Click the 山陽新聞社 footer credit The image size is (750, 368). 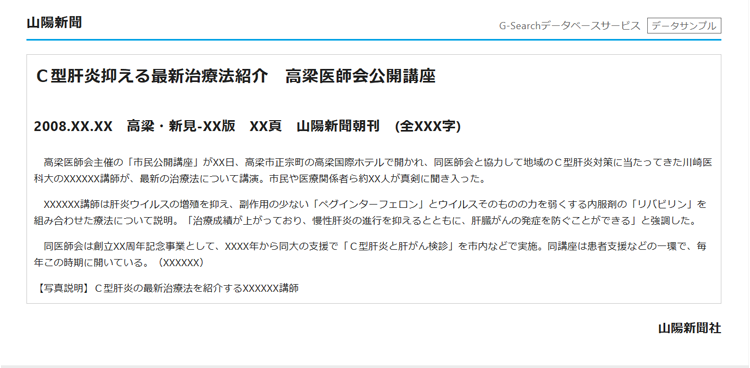(689, 328)
